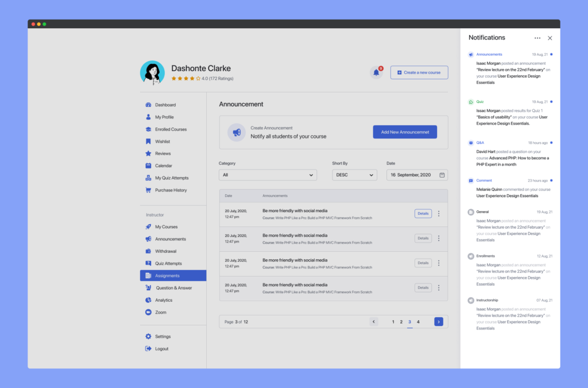The height and width of the screenshot is (388, 588).
Task: Click the notification bell icon
Action: point(376,72)
